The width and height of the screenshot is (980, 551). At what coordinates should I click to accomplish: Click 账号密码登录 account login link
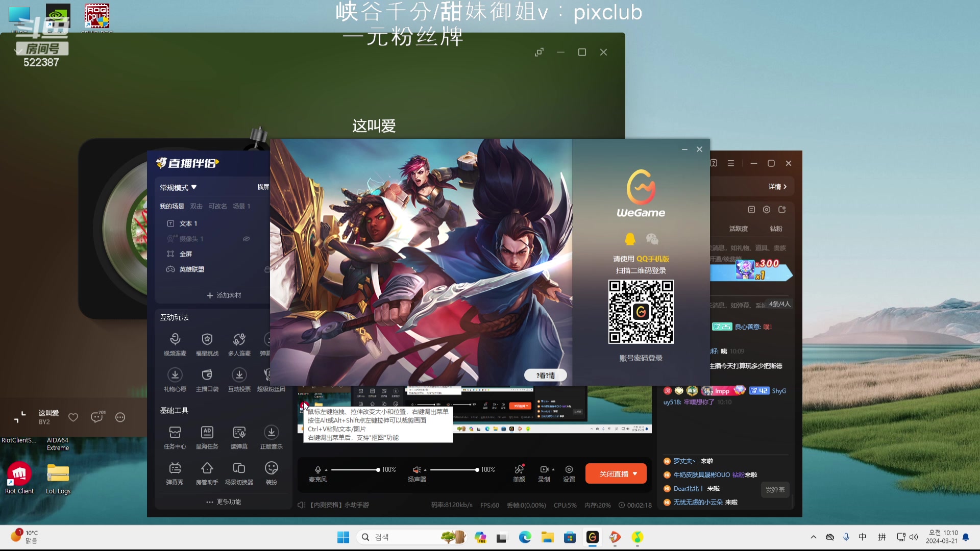pos(641,358)
